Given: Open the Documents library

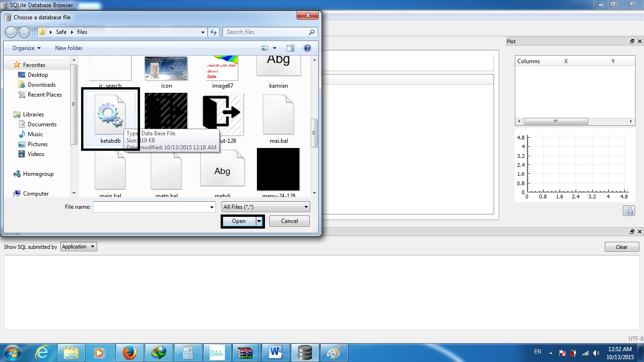Looking at the screenshot, I should (x=42, y=124).
